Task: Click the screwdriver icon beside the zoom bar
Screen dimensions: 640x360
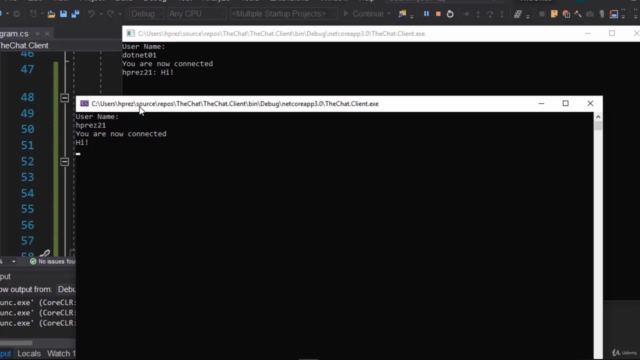Action: pyautogui.click(x=45, y=254)
